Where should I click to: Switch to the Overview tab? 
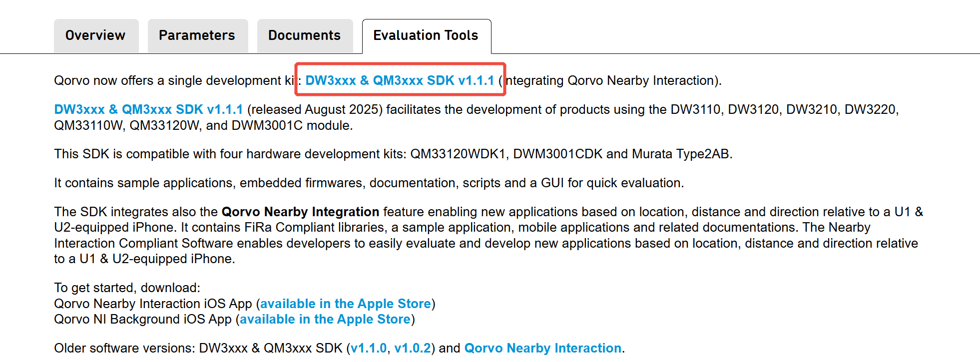(x=95, y=35)
